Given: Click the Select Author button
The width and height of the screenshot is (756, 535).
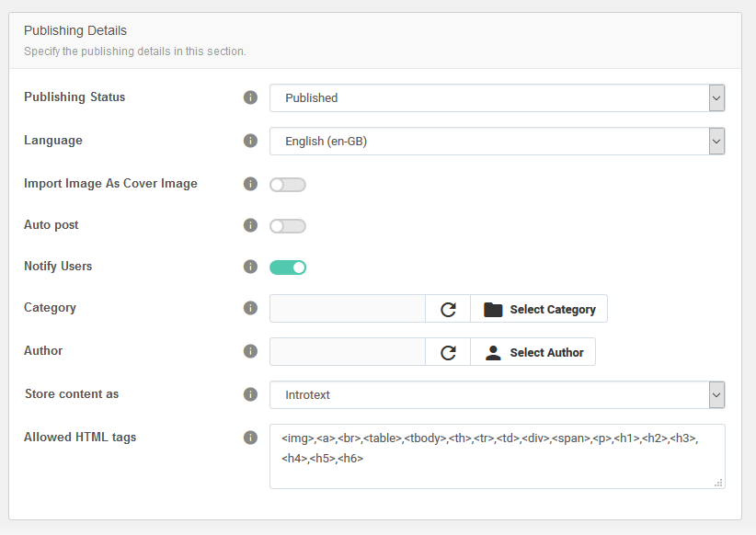Looking at the screenshot, I should (533, 352).
